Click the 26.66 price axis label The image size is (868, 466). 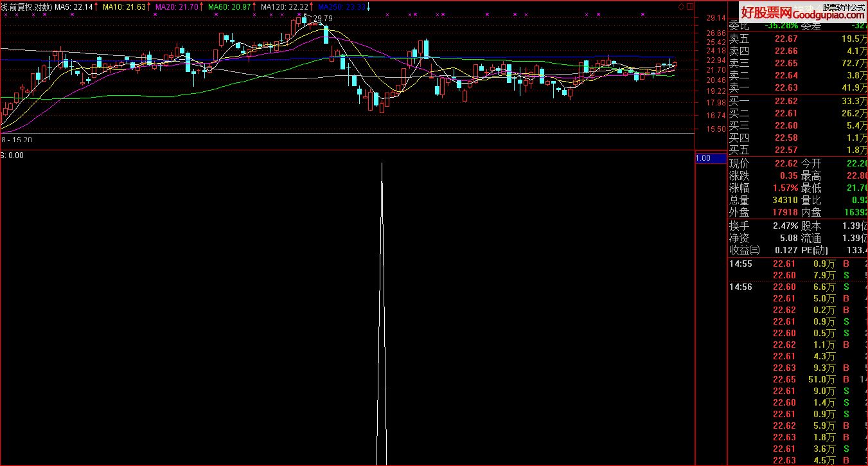coord(715,33)
